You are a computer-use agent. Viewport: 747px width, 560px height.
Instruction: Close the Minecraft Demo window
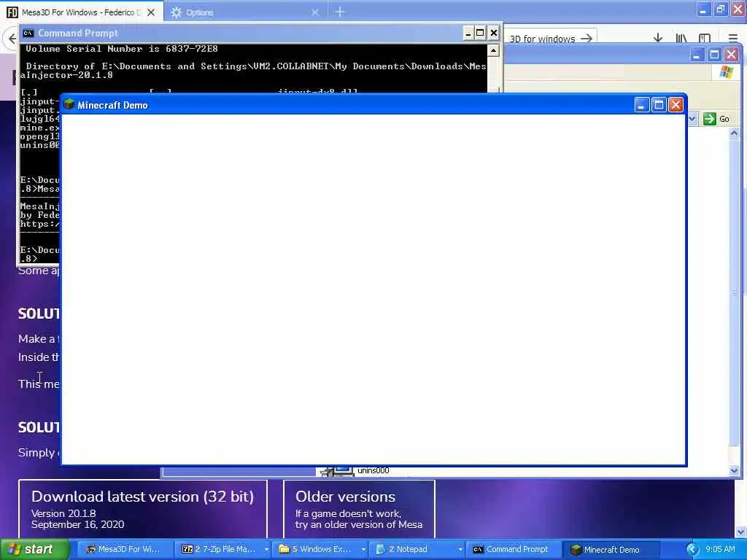[676, 105]
